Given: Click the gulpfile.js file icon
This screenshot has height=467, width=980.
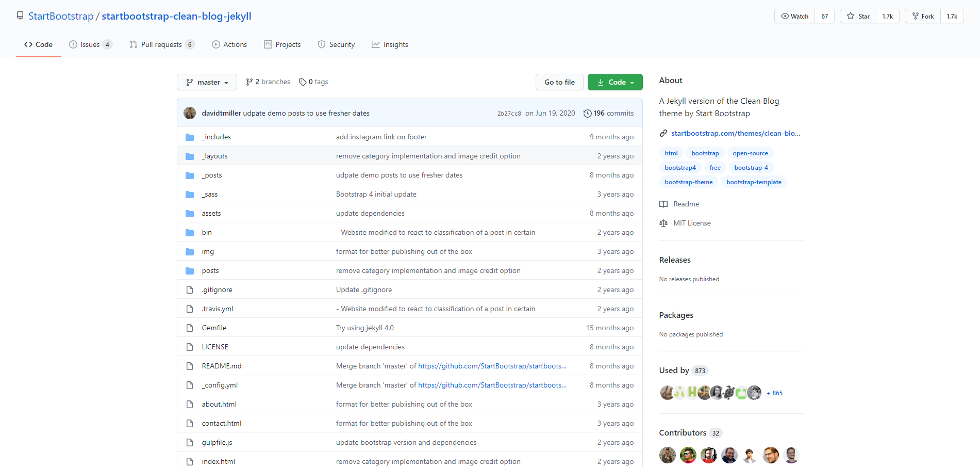Looking at the screenshot, I should coord(190,442).
